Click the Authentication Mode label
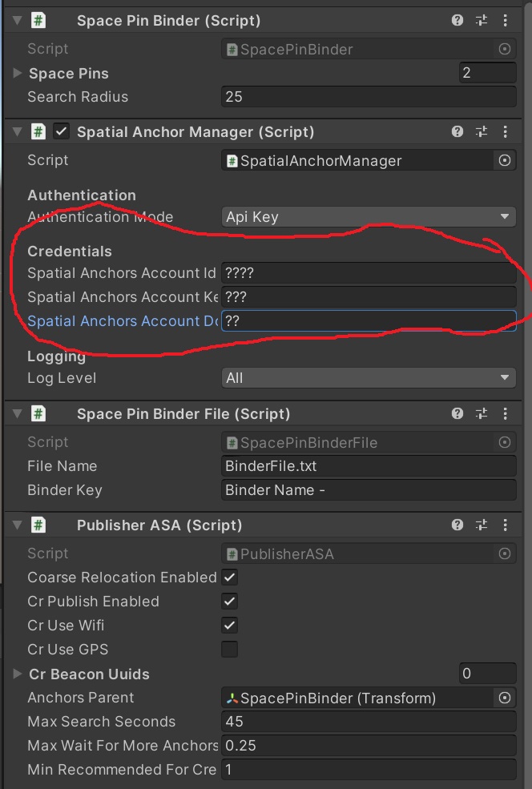 click(100, 217)
